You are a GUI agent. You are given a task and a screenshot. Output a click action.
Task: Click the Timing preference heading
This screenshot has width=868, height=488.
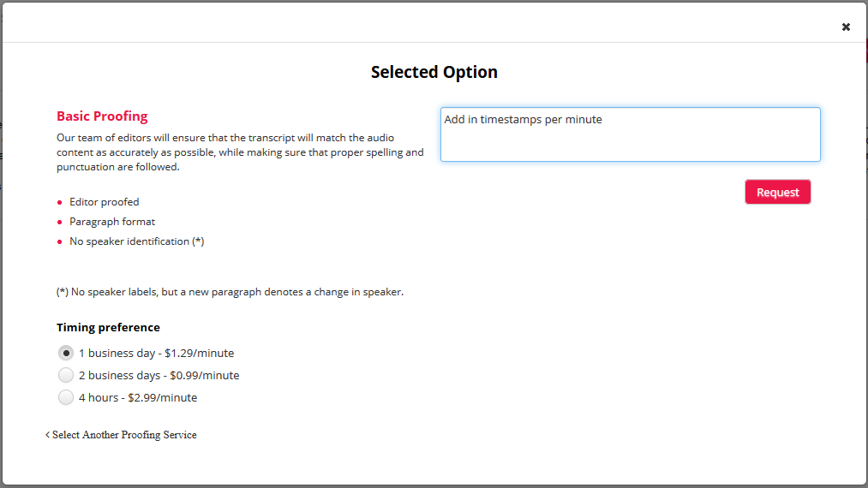pos(108,327)
